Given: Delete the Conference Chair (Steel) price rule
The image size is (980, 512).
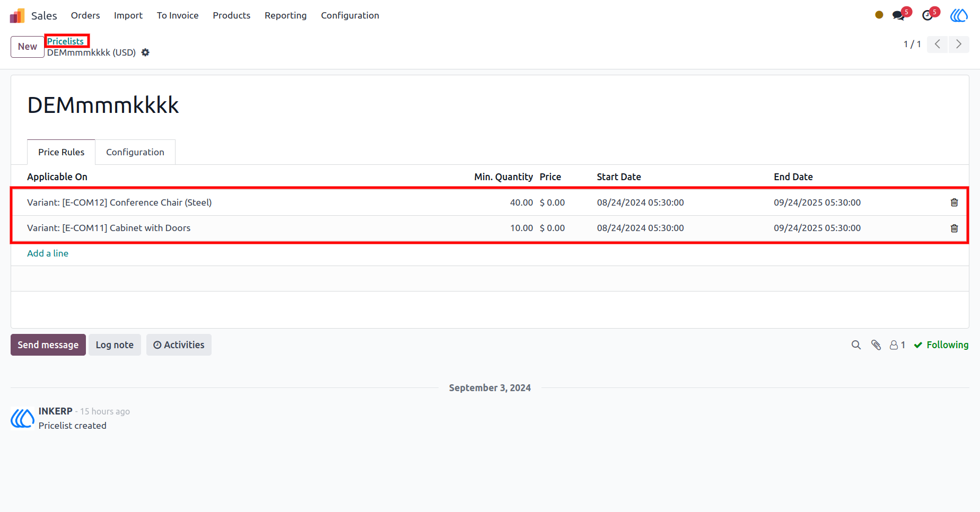Looking at the screenshot, I should (954, 202).
